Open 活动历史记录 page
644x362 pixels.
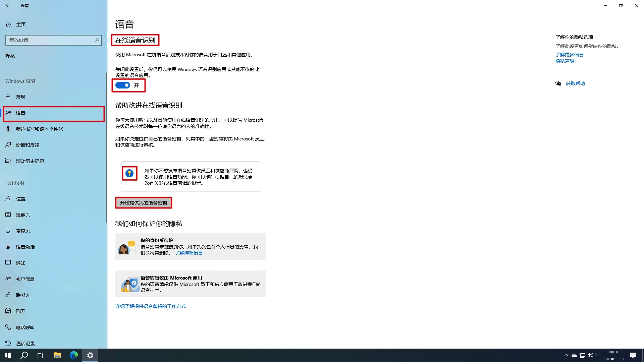pyautogui.click(x=30, y=161)
